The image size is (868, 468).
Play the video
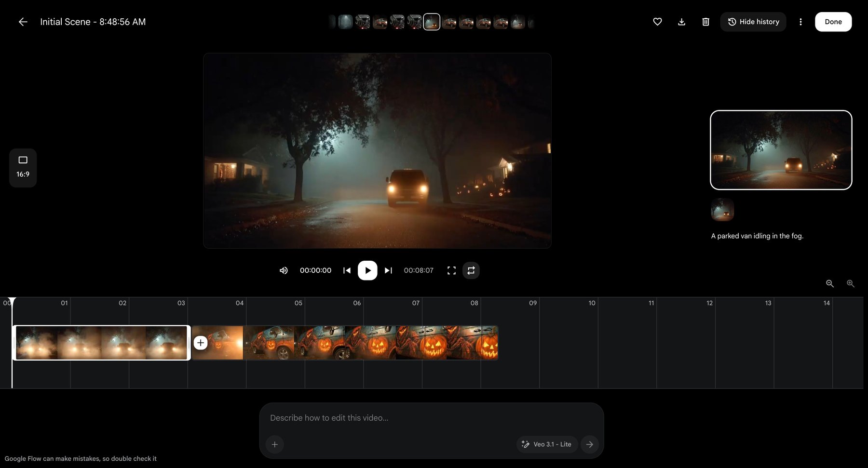(367, 270)
